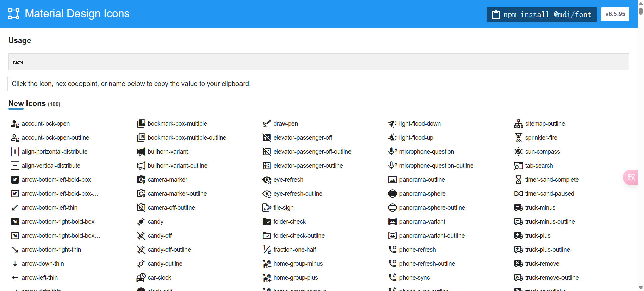Viewport: 644px width, 291px height.
Task: Click the account-lock-open icon
Action: click(15, 124)
